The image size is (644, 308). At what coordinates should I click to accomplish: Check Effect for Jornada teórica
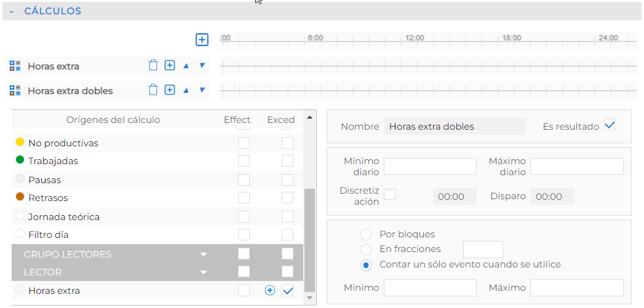pyautogui.click(x=244, y=216)
